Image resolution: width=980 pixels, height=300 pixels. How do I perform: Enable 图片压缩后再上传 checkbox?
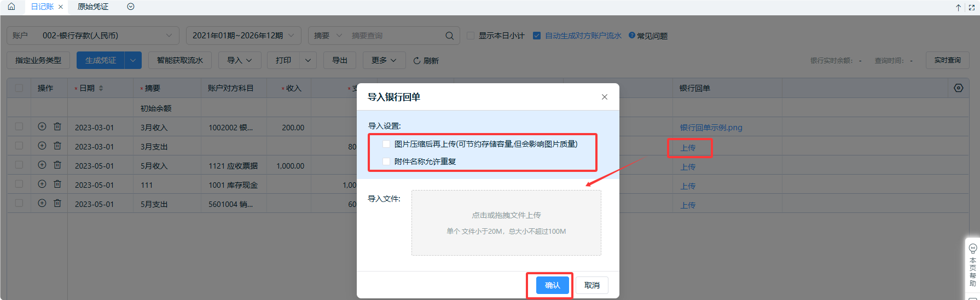(x=386, y=144)
